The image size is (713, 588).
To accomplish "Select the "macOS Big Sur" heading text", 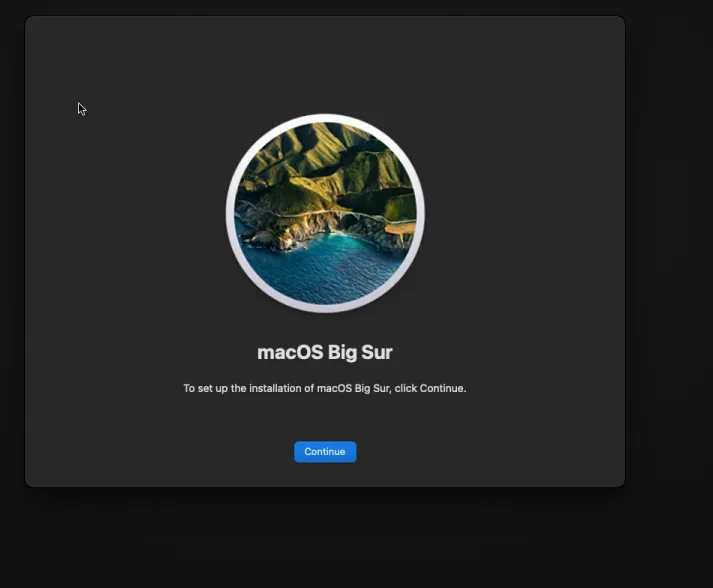I will click(x=325, y=352).
